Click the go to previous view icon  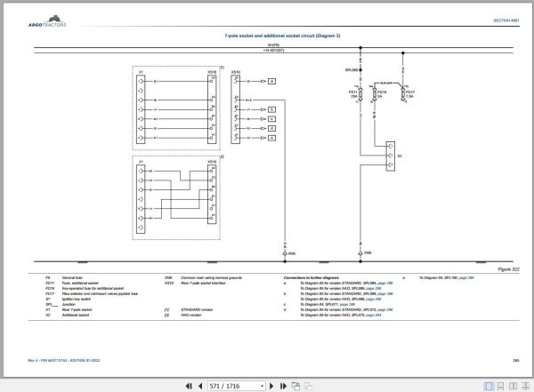[x=296, y=386]
